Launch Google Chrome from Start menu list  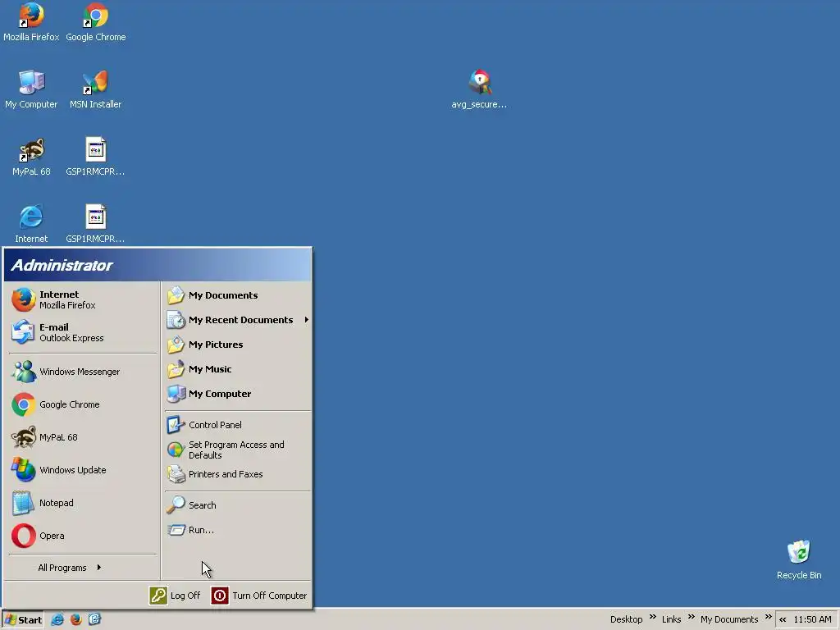[x=83, y=404]
